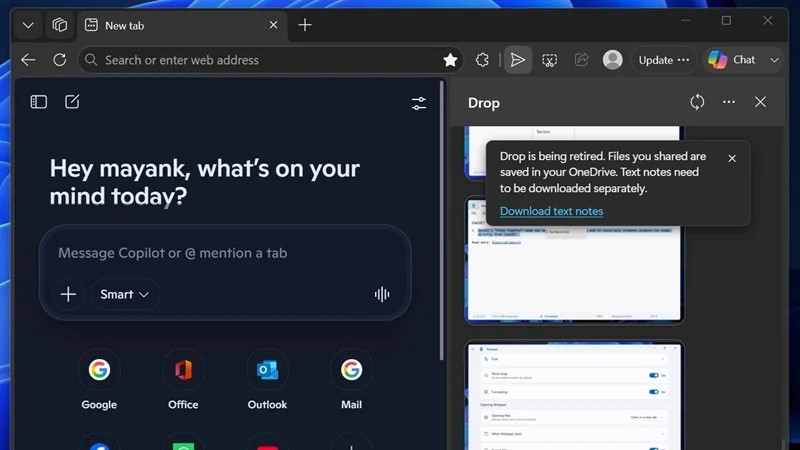Expand the chevron next to Chat
This screenshot has width=800, height=450.
coord(774,60)
